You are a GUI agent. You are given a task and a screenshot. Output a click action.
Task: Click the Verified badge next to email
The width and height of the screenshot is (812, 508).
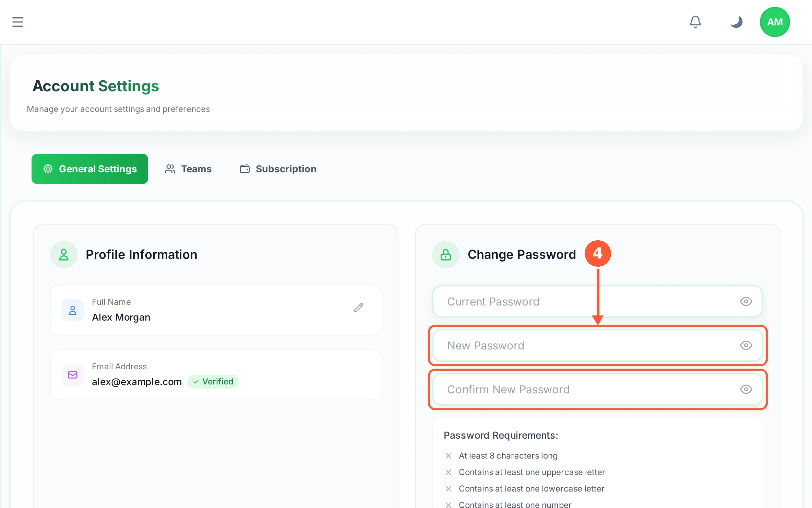pyautogui.click(x=213, y=382)
